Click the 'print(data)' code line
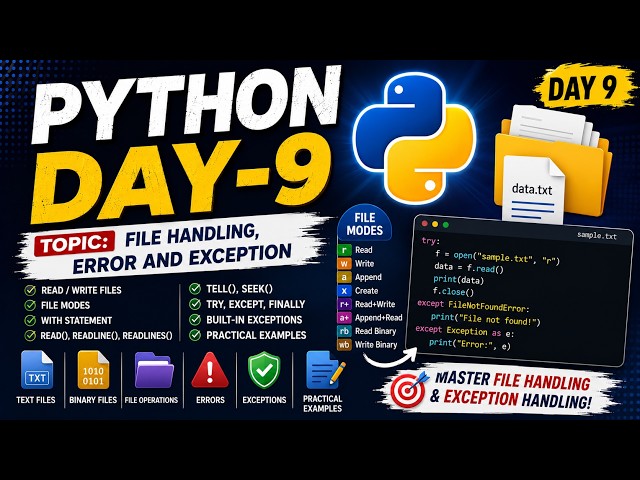The image size is (640, 480). tap(458, 280)
